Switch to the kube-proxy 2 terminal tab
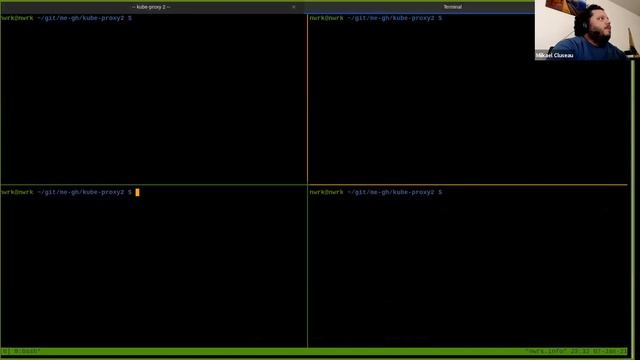640x360 pixels. 151,7
